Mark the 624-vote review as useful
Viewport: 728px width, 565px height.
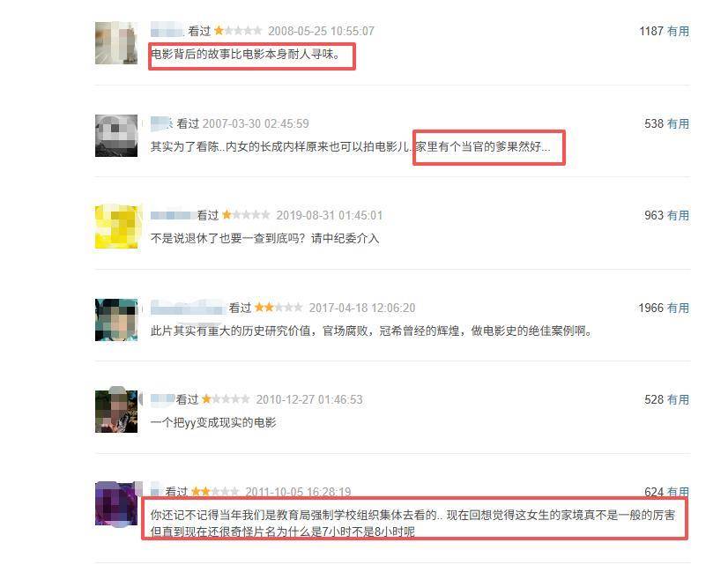point(678,491)
